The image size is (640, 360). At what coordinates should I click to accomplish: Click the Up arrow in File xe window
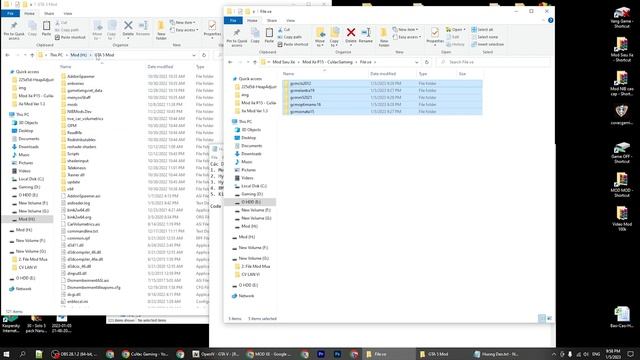[x=255, y=62]
